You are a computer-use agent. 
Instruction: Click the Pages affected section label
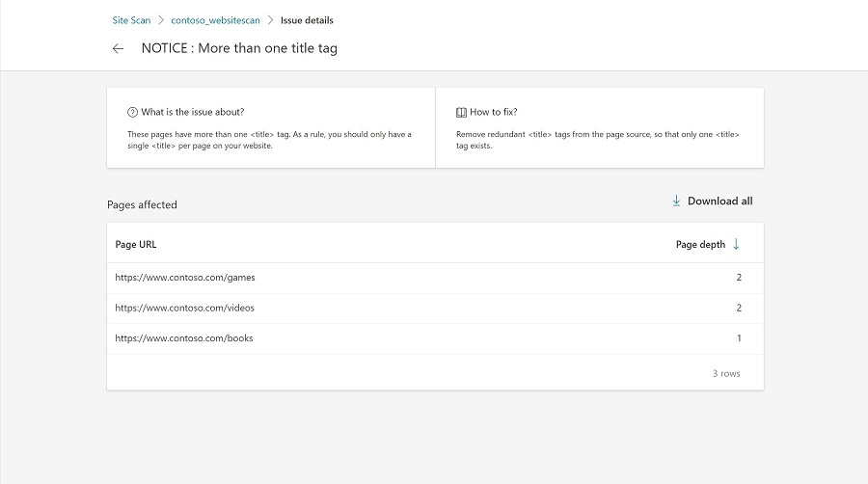142,204
